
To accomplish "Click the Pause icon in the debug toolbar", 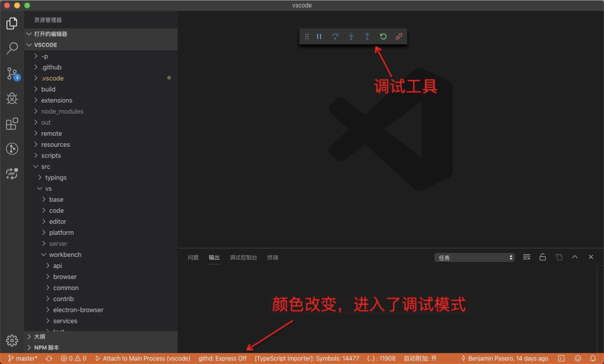I will [319, 36].
